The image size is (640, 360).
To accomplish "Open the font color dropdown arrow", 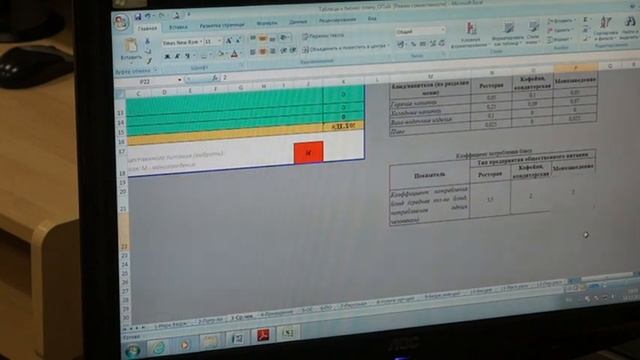I will pos(241,54).
